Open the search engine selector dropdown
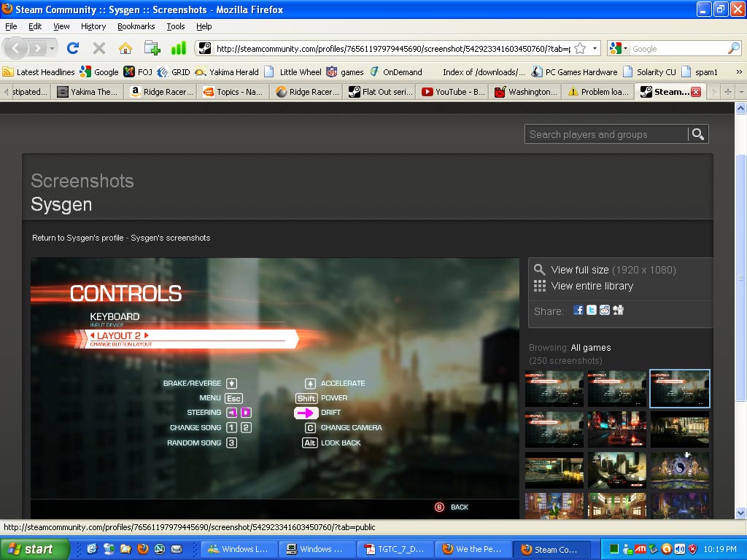 (x=618, y=49)
